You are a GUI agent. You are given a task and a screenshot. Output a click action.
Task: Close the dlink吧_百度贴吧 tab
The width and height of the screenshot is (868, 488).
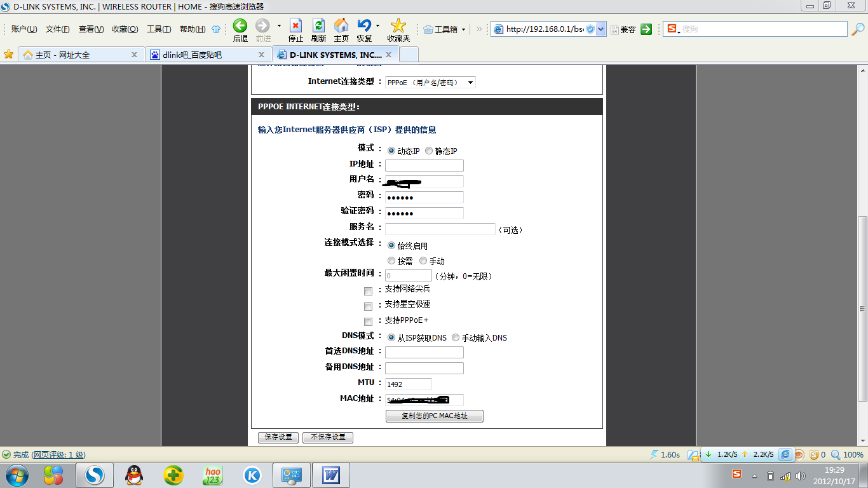coord(261,55)
